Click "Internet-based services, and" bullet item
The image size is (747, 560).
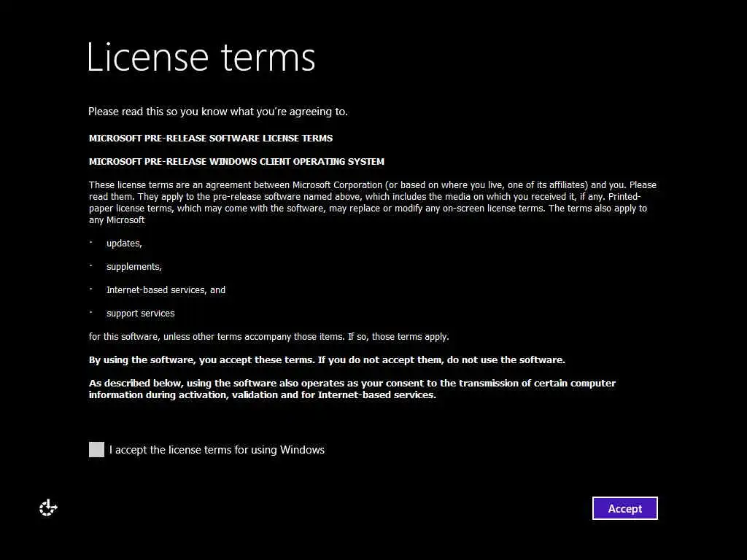point(166,290)
